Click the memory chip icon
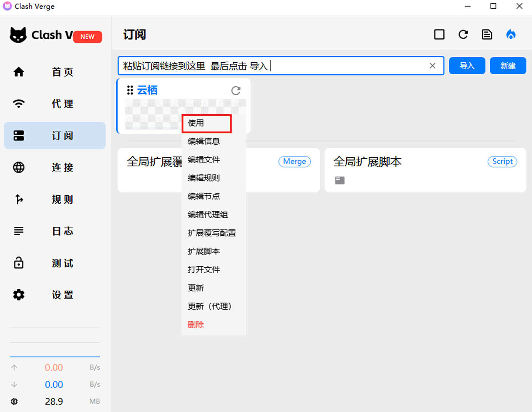Viewport: 532px width, 412px height. [x=14, y=402]
